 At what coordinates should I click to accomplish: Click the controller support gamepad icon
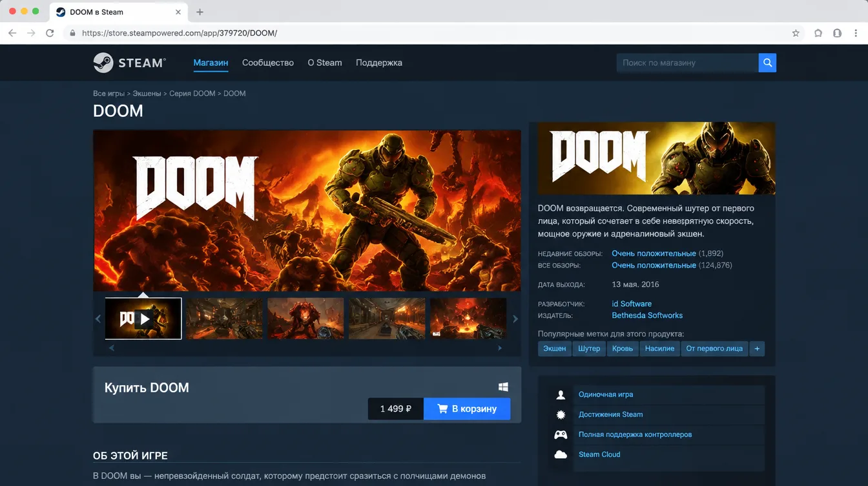(x=561, y=435)
